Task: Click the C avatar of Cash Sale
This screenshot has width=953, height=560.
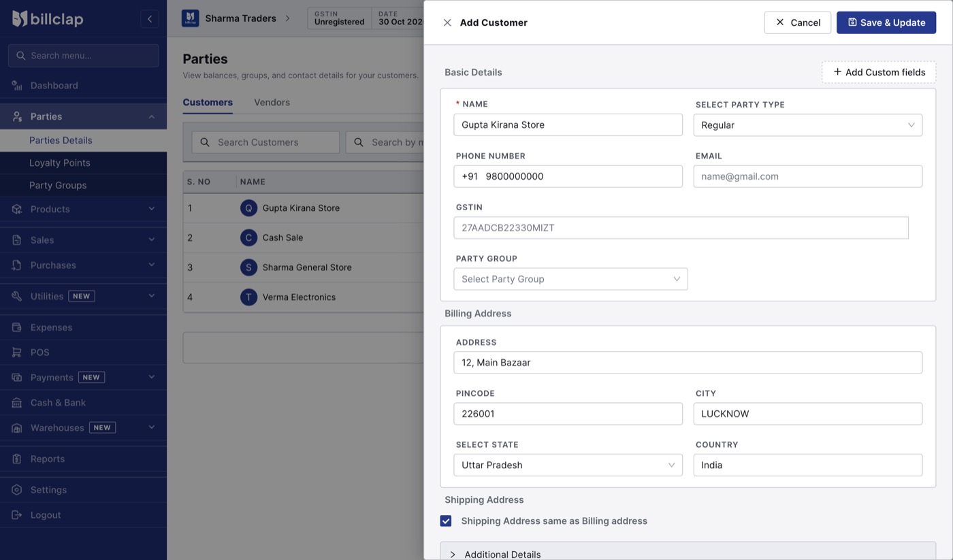Action: pyautogui.click(x=248, y=237)
